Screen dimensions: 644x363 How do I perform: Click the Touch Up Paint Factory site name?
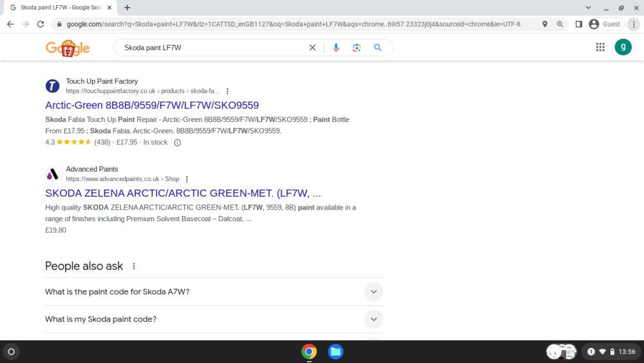102,81
